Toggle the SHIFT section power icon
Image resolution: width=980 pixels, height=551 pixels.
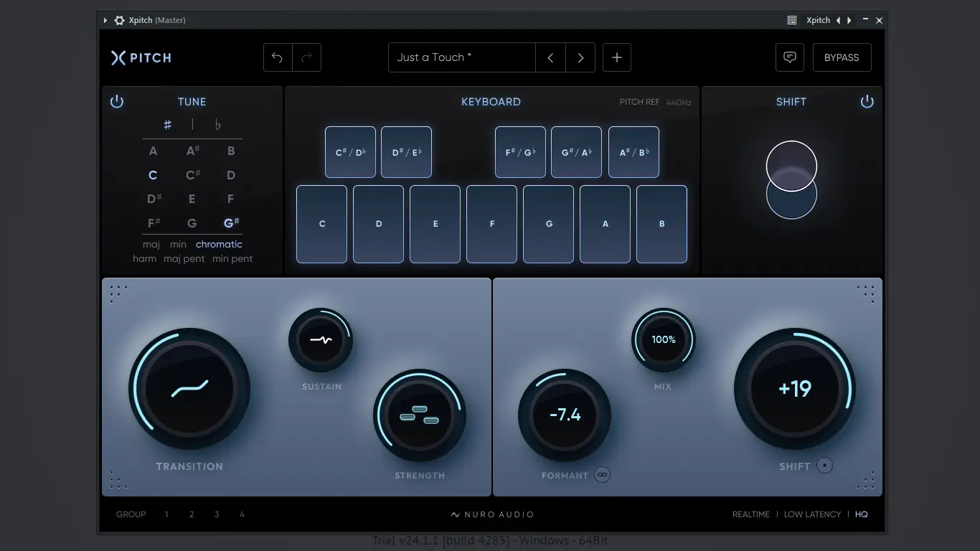[x=867, y=102]
